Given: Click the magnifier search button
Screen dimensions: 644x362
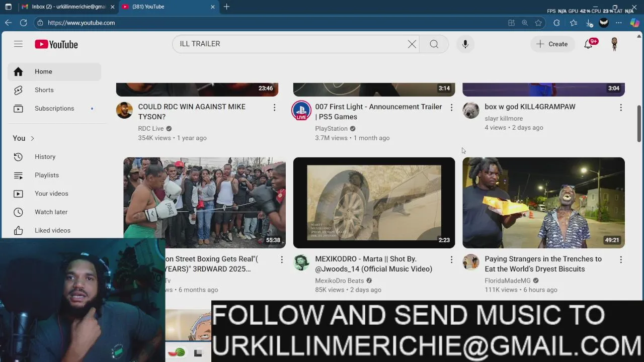Looking at the screenshot, I should [x=434, y=44].
